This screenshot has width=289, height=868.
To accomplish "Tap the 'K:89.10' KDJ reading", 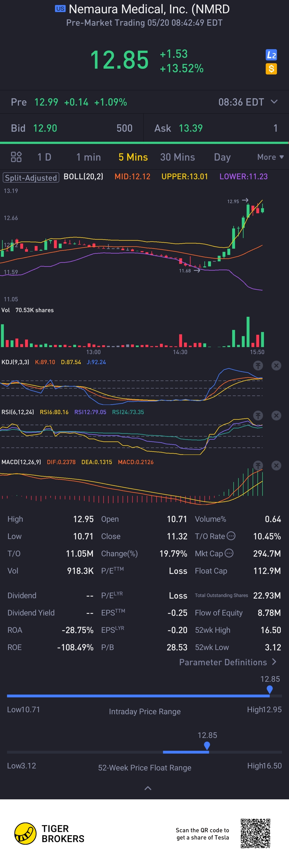I will 45,362.
